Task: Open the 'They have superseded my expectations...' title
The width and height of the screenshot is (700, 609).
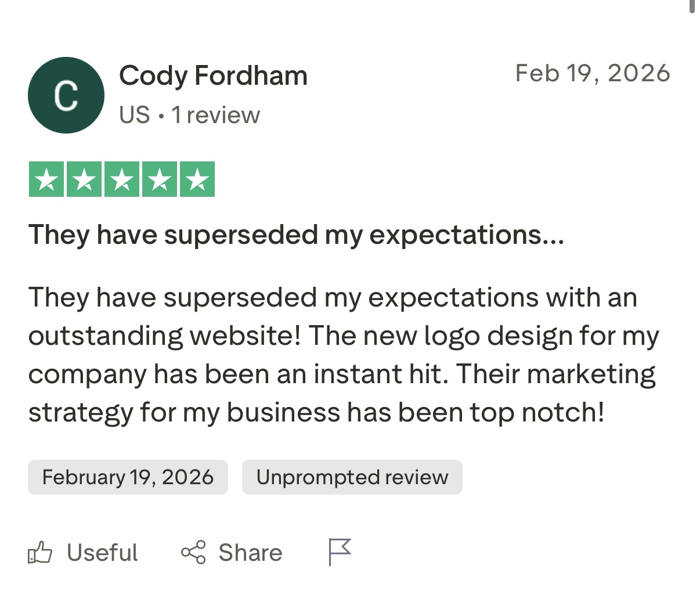Action: (296, 235)
